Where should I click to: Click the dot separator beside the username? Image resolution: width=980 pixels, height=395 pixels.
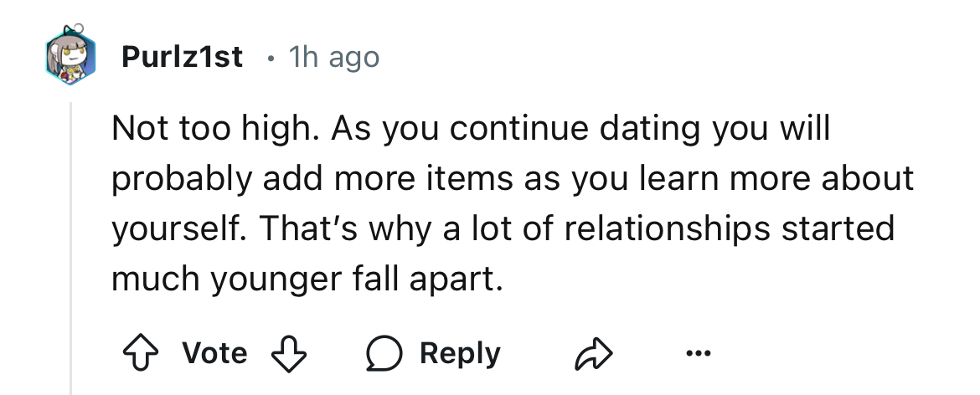[x=267, y=58]
